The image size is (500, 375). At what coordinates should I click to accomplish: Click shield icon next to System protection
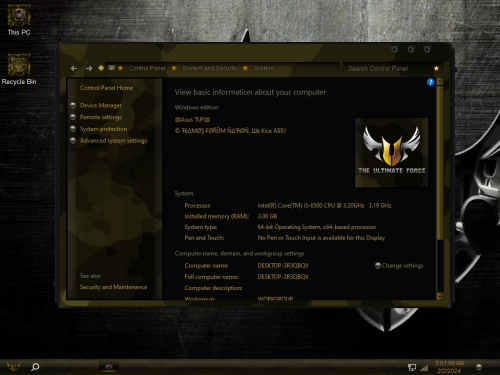click(x=73, y=129)
